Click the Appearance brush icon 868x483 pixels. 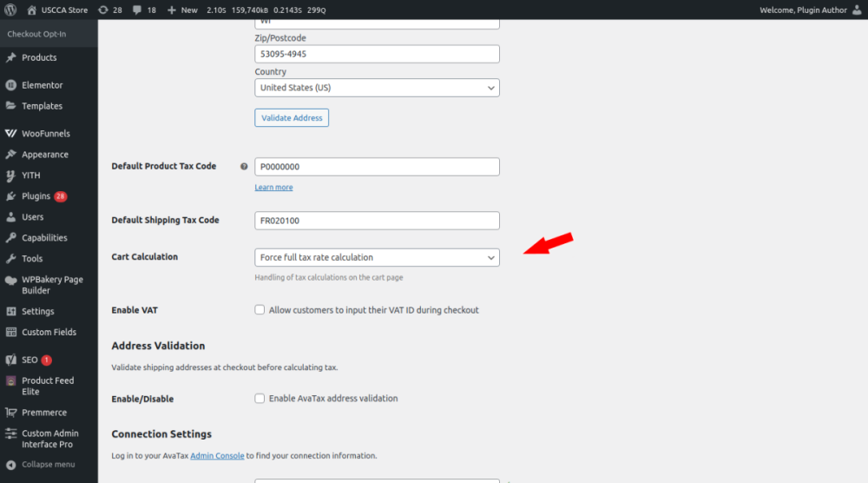[10, 155]
